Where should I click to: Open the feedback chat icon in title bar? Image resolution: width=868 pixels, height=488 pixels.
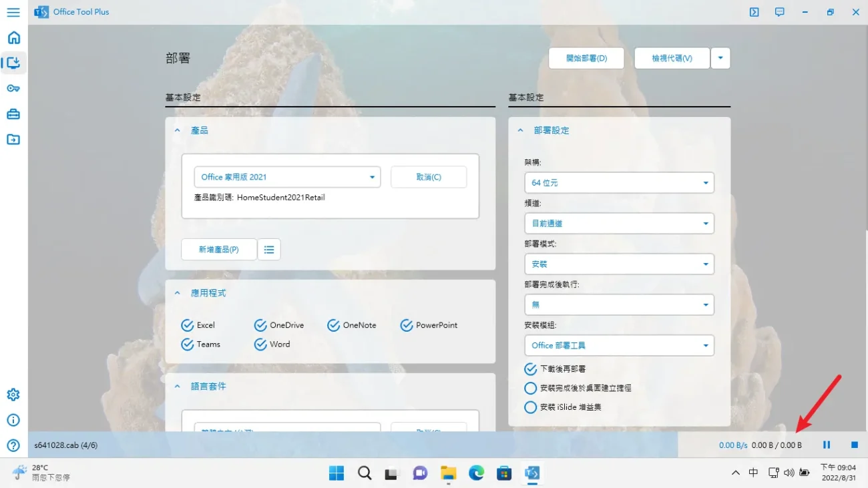[779, 11]
